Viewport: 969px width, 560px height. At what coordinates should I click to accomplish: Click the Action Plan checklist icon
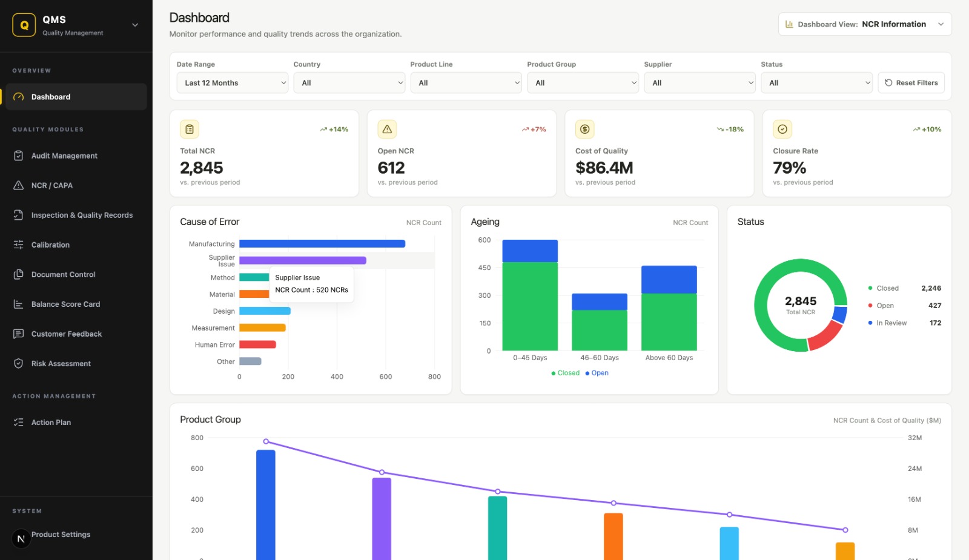[19, 422]
